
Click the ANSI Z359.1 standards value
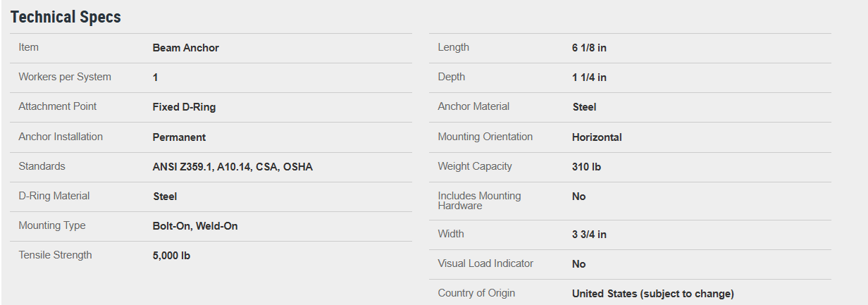pos(232,167)
